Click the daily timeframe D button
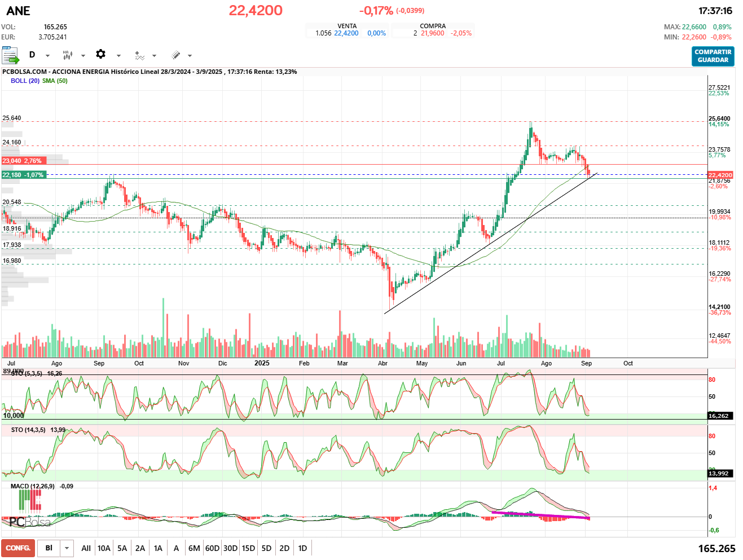The height and width of the screenshot is (560, 743). (x=32, y=55)
